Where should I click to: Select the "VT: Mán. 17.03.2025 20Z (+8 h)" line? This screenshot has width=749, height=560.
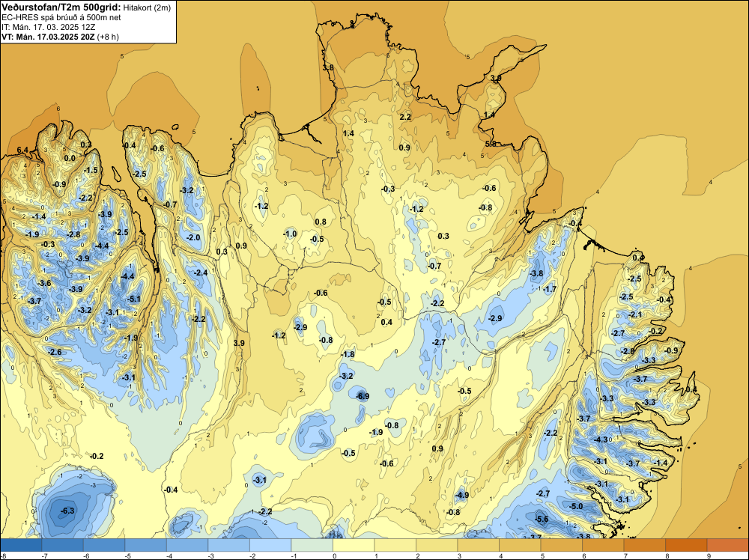60,36
